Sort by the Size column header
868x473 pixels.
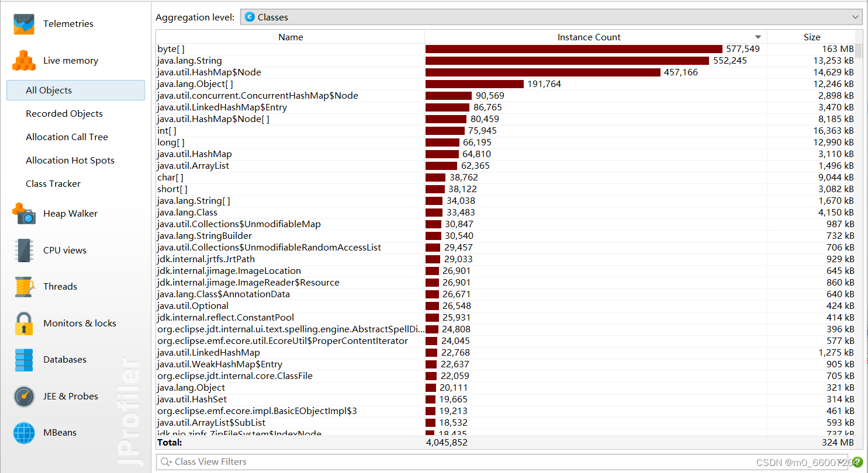tap(811, 37)
